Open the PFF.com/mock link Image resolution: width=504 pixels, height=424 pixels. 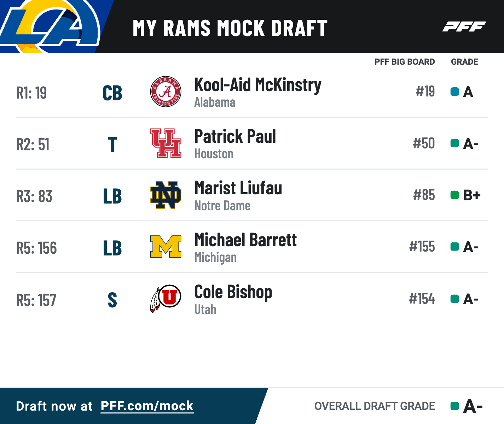[147, 406]
